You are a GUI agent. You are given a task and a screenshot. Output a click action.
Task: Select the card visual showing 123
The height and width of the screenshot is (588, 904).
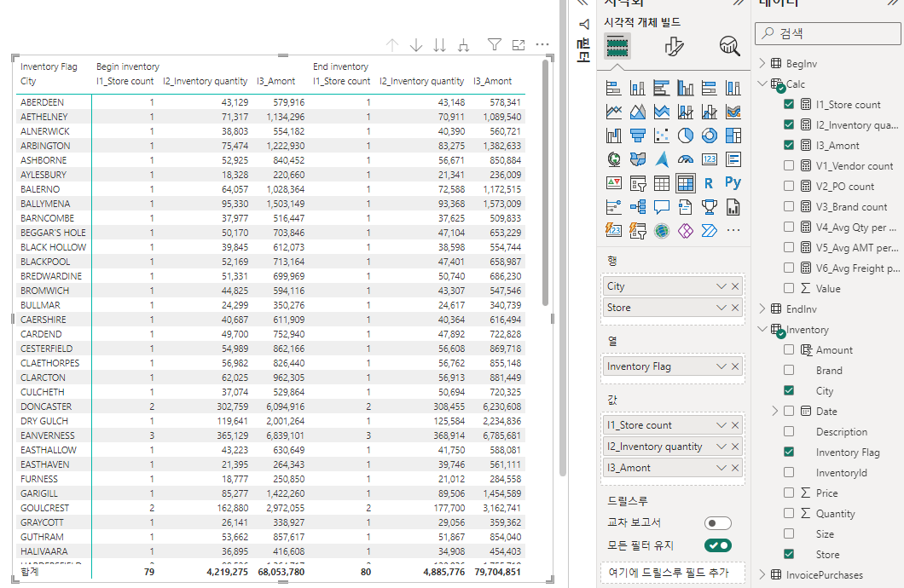pyautogui.click(x=710, y=159)
